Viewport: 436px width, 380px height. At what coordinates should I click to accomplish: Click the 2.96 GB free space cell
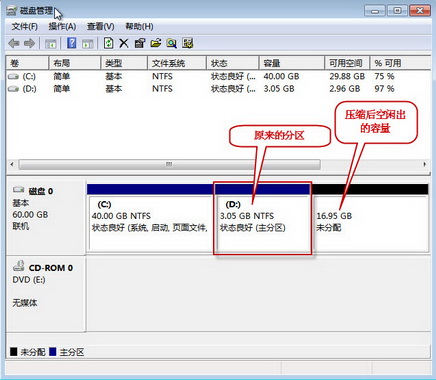pos(345,89)
